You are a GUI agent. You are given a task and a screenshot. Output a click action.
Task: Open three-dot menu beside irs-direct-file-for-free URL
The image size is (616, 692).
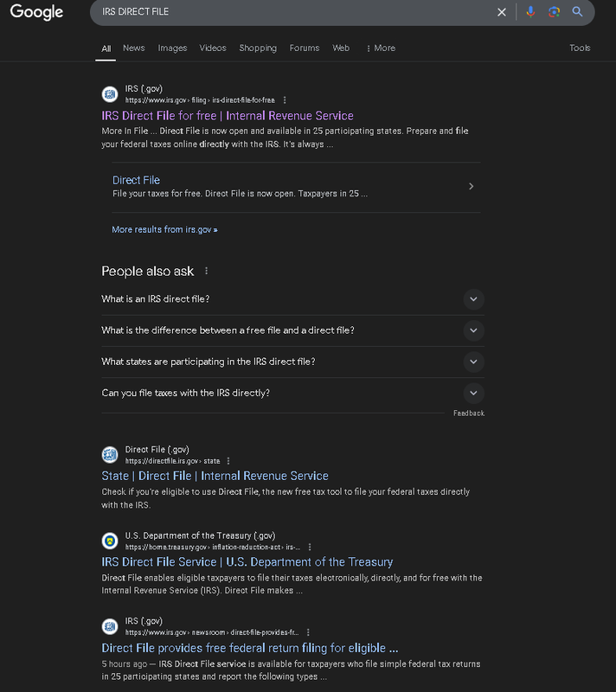[x=285, y=100]
